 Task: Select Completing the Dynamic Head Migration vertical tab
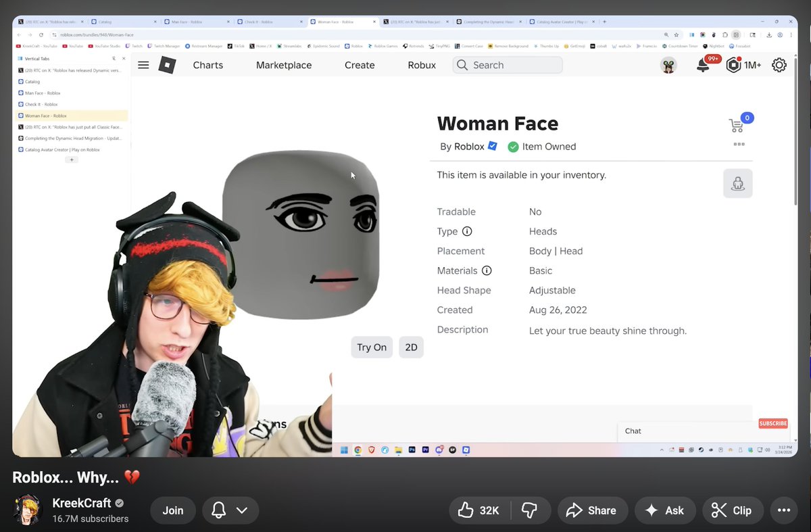(x=72, y=138)
